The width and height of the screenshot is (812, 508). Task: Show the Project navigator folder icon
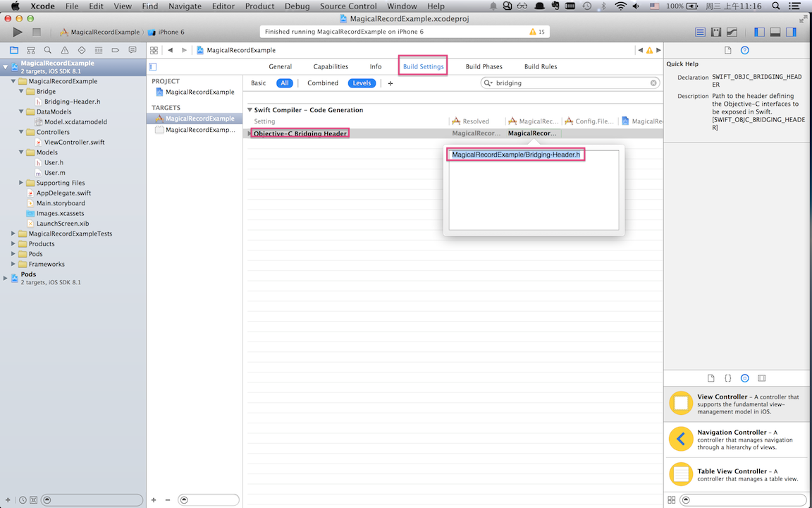(14, 50)
